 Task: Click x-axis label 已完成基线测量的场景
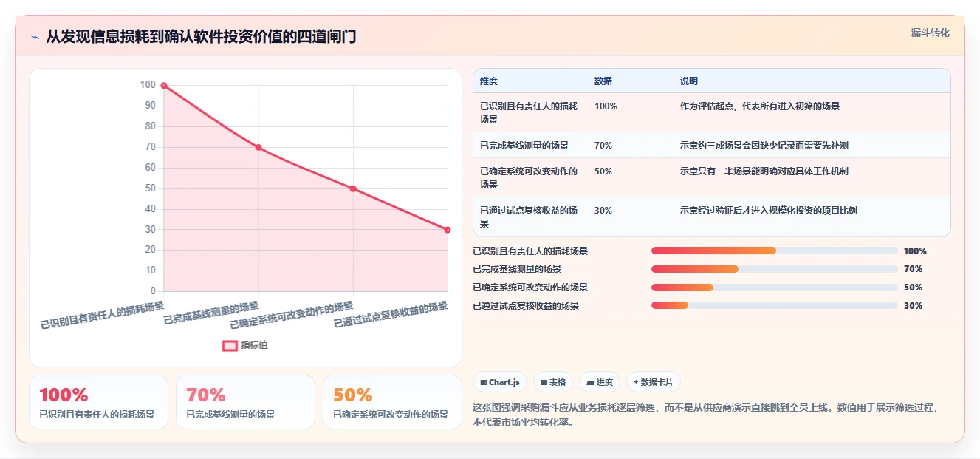[x=211, y=313]
